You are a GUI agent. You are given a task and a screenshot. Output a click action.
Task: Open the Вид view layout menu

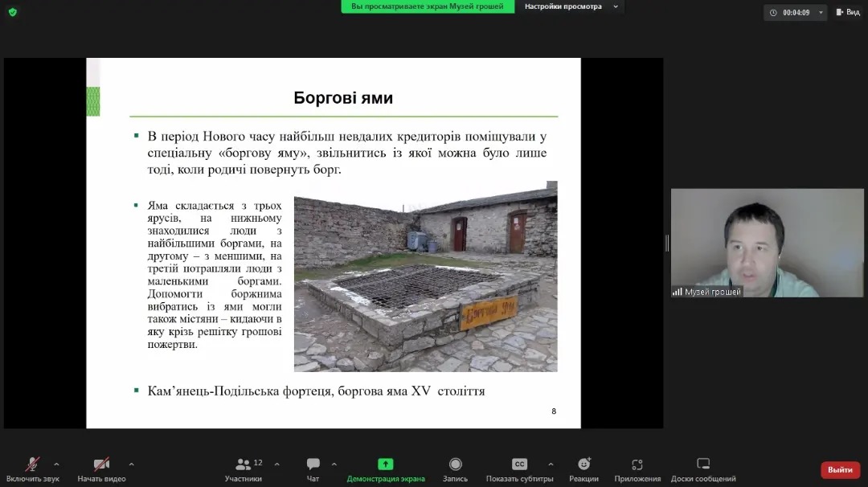point(848,12)
